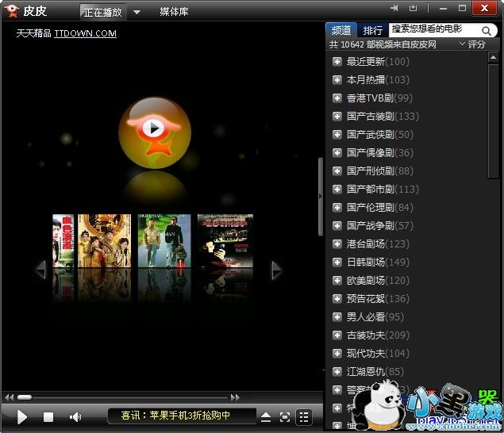Click the search magnifier icon
Viewport: 504px width, 433px height.
(487, 30)
